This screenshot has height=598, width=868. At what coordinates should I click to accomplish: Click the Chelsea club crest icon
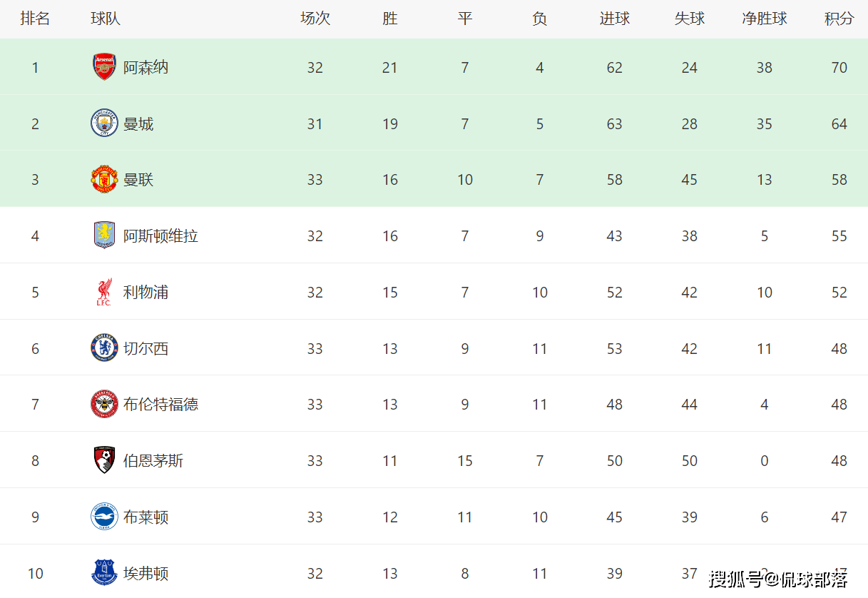pyautogui.click(x=104, y=348)
